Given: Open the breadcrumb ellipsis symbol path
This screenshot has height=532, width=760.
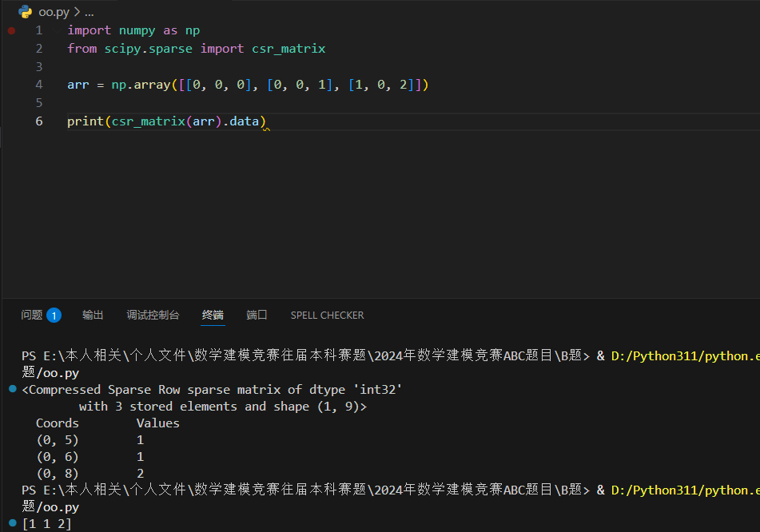Looking at the screenshot, I should [90, 12].
